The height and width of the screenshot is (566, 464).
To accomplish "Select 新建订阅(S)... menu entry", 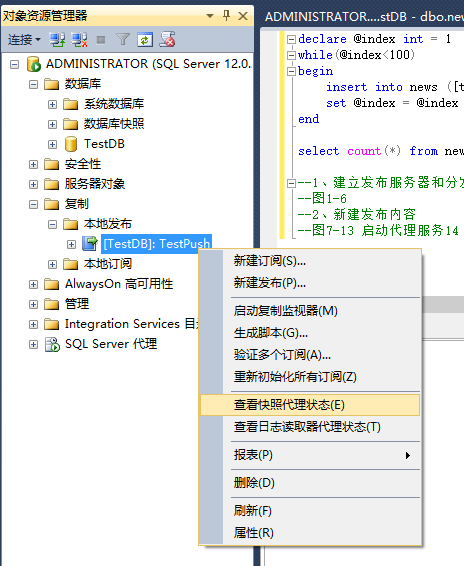I will [270, 261].
